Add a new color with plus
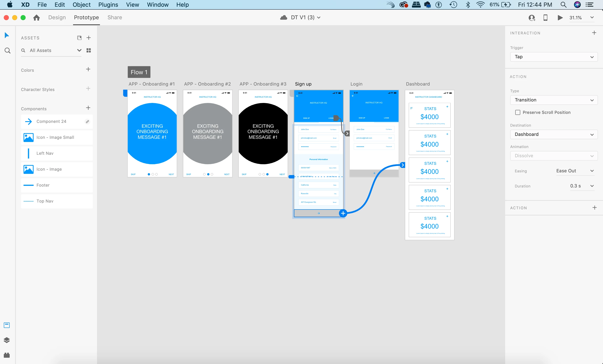 pyautogui.click(x=88, y=69)
